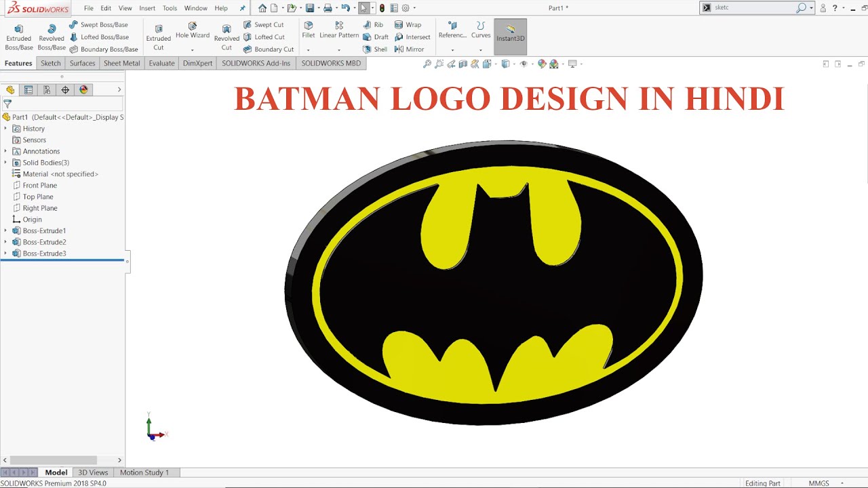Click the Mirror tool

click(x=410, y=49)
